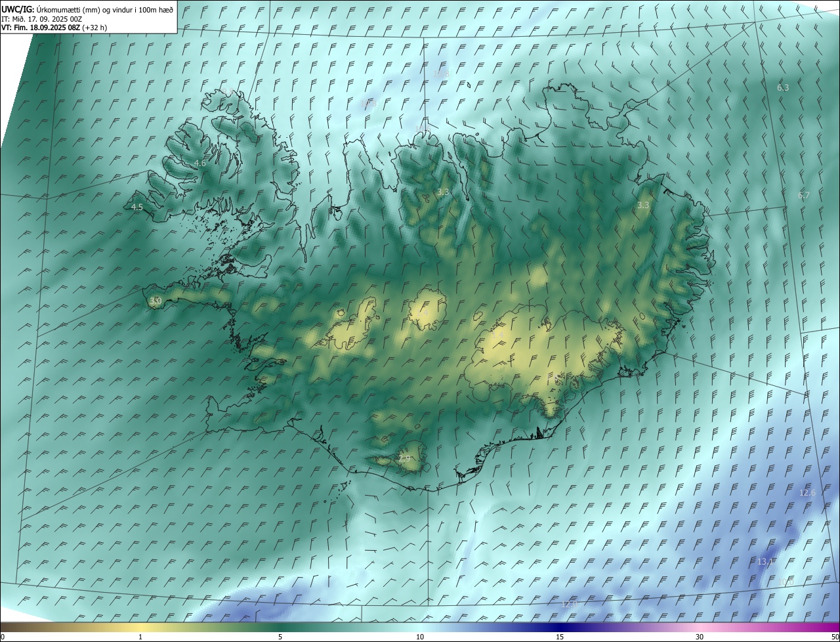Click the 13.1 value on the map

click(x=765, y=562)
